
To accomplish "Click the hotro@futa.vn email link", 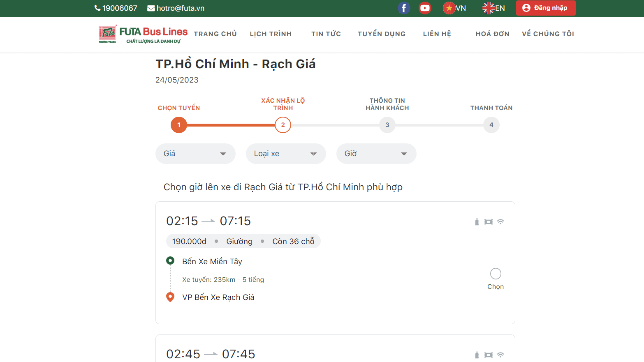I will point(176,8).
